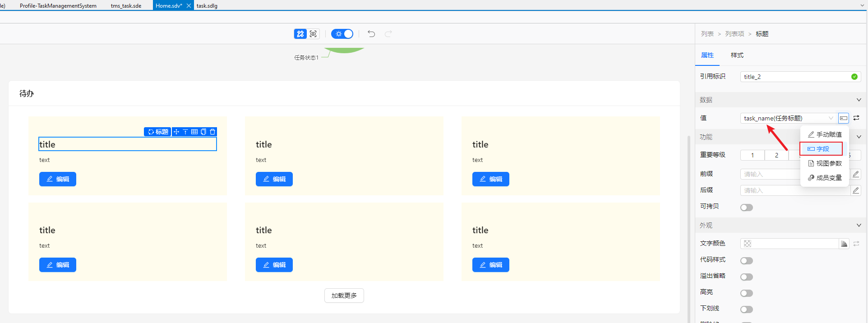Click the 待办 card heading
Viewport: 868px width, 323px height.
pyautogui.click(x=27, y=93)
